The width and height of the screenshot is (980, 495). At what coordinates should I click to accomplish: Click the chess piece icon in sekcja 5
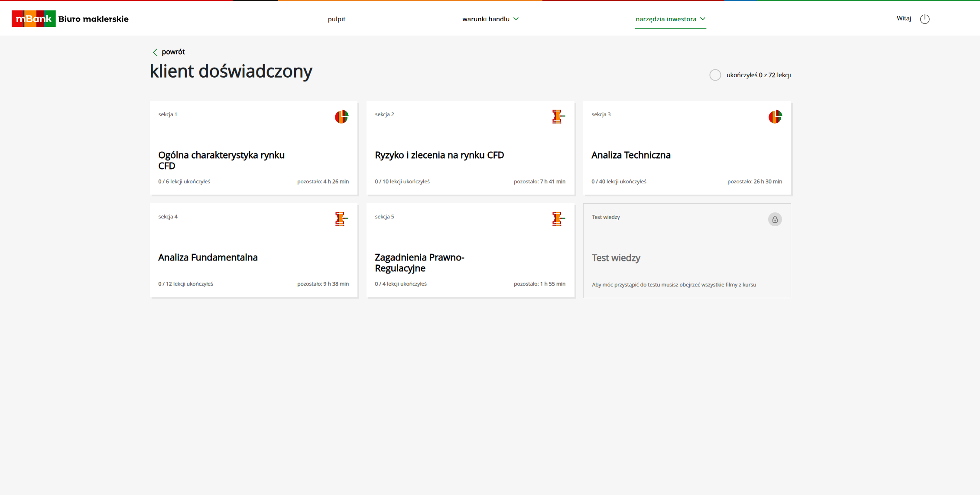click(x=558, y=219)
